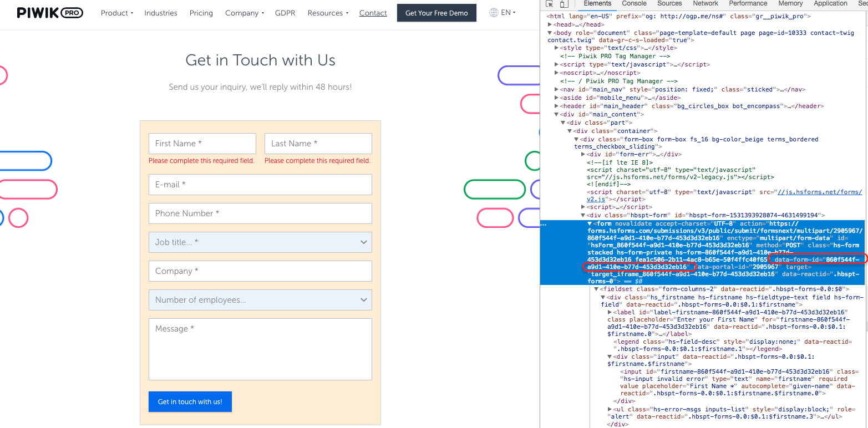
Task: Focus the Message text area
Action: pyautogui.click(x=260, y=349)
